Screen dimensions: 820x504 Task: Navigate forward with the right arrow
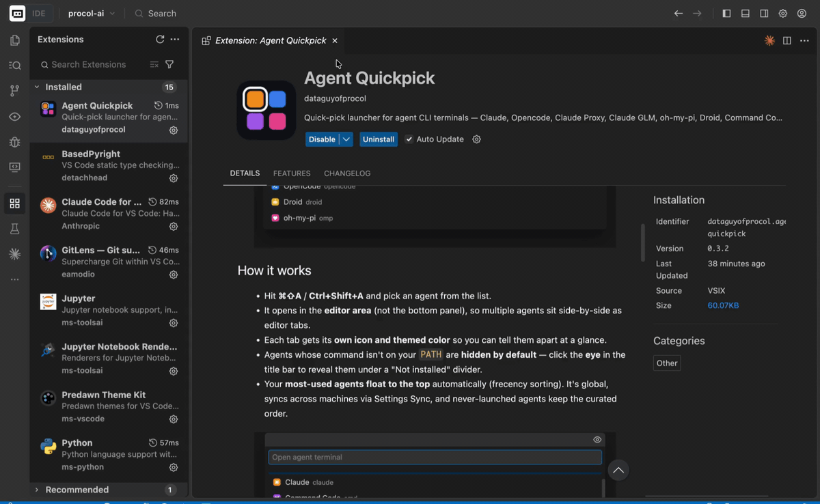697,14
